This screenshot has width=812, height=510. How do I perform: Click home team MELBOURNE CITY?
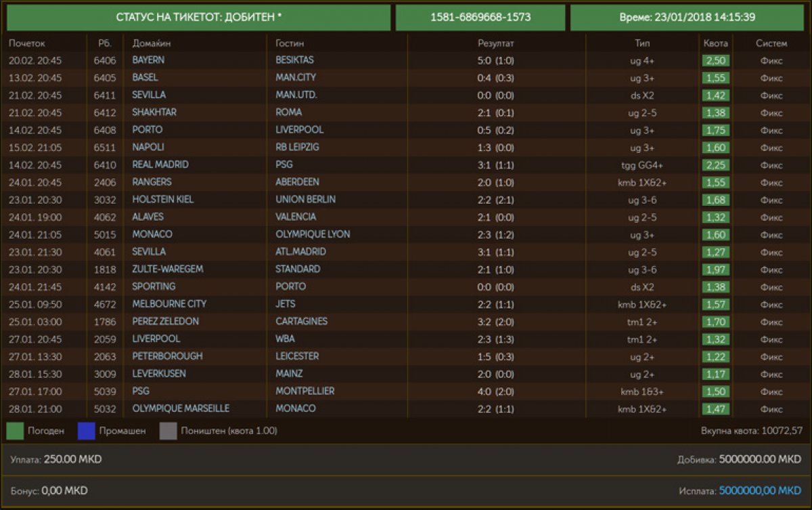(170, 304)
